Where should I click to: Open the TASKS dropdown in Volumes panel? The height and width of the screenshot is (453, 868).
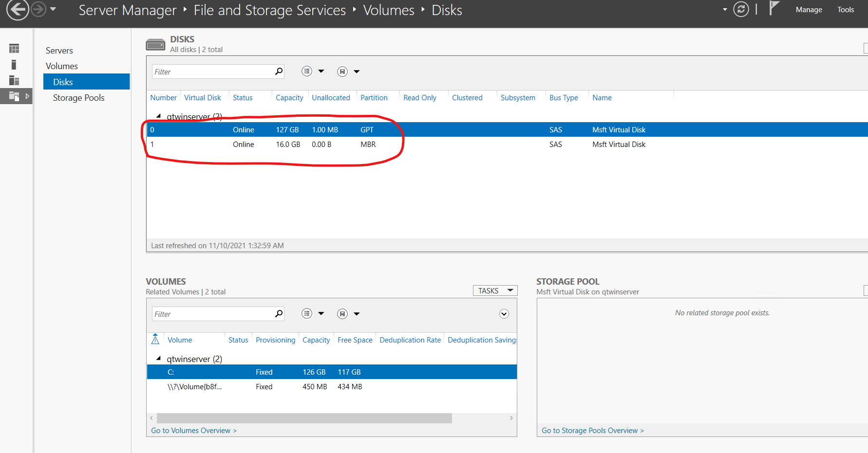point(495,290)
